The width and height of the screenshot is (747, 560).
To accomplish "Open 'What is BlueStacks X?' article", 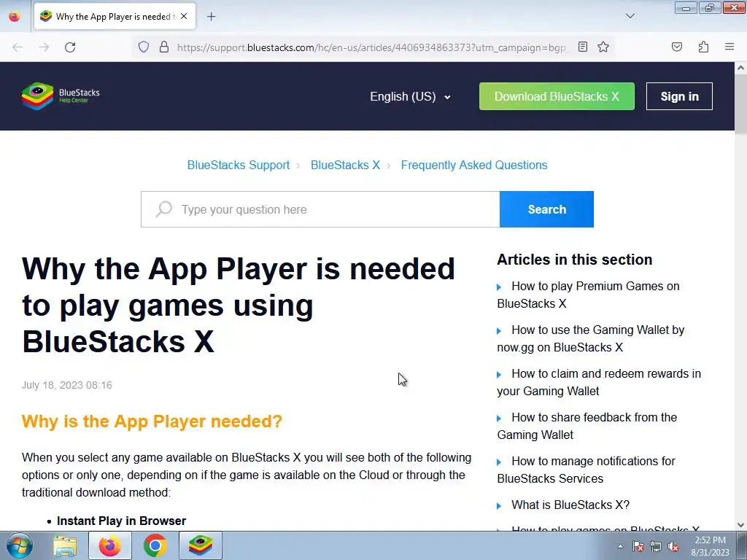I will point(570,505).
